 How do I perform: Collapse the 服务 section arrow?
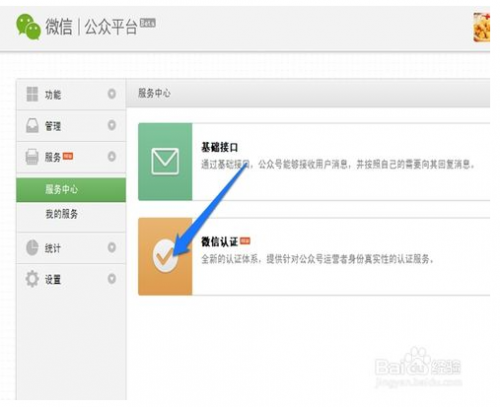112,156
